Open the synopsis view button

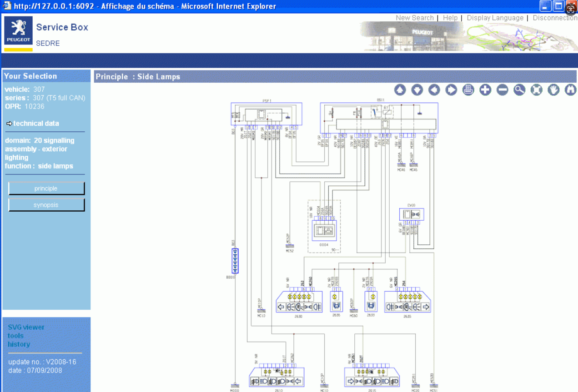46,205
